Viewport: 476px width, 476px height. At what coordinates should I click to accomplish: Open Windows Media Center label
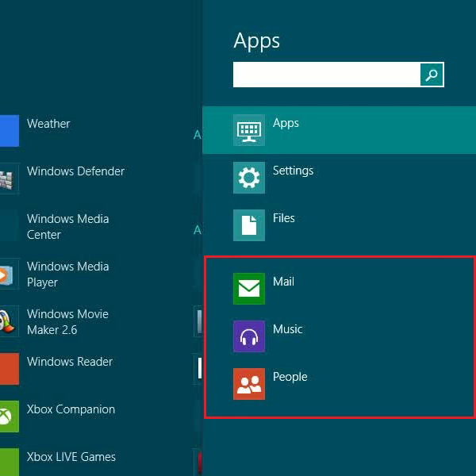67,227
